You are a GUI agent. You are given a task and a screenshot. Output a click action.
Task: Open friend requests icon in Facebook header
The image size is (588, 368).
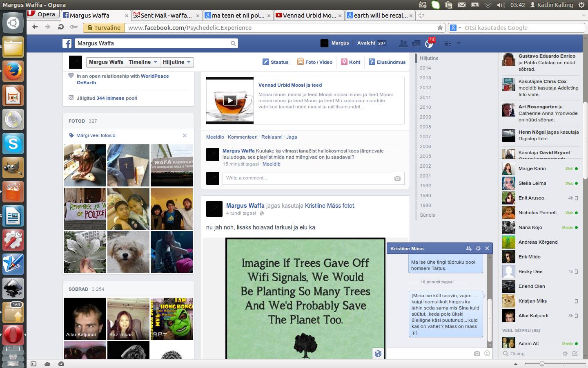pos(403,43)
